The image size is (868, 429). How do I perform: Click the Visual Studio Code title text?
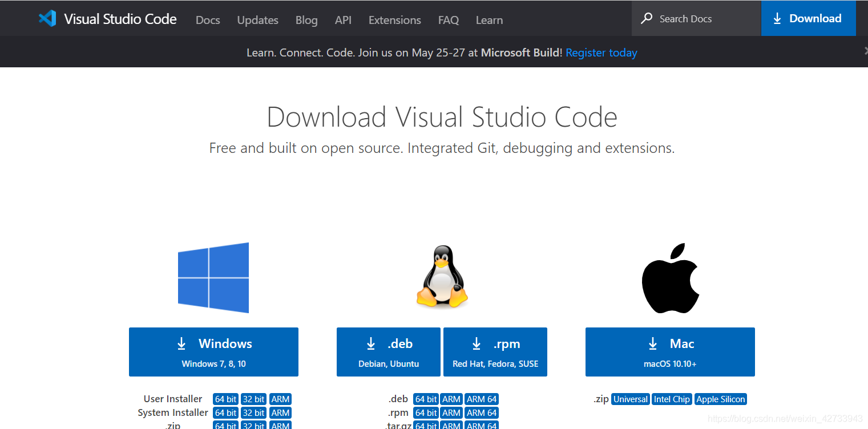point(120,19)
